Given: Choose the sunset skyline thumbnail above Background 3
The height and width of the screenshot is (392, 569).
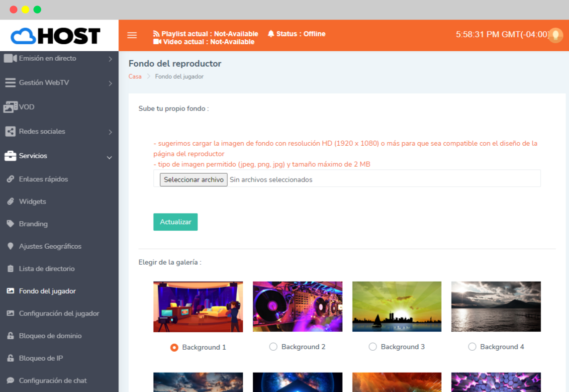Looking at the screenshot, I should 397,307.
